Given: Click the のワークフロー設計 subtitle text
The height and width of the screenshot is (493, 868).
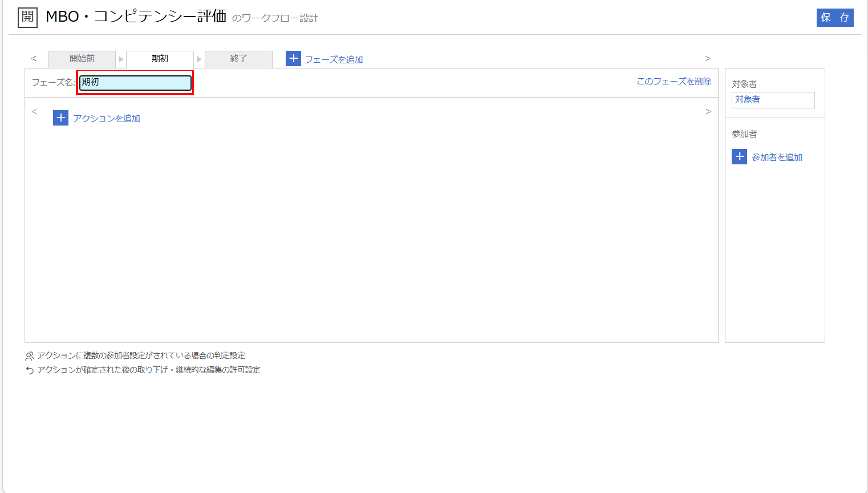Looking at the screenshot, I should coord(275,18).
